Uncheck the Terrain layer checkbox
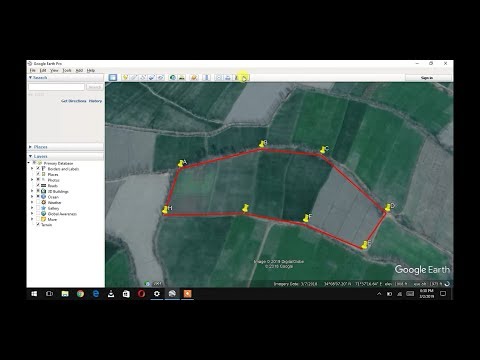 click(x=38, y=225)
